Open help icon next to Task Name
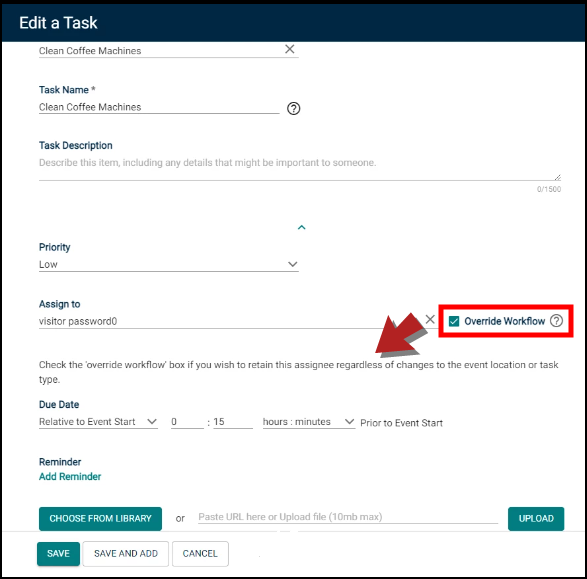Image resolution: width=587 pixels, height=579 pixels. (x=294, y=109)
